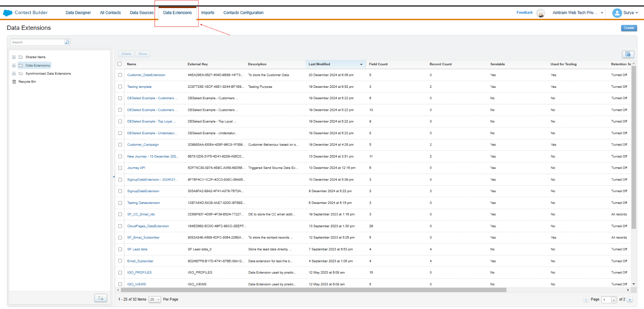Expand the Shared Items folder
644x309 pixels.
[x=14, y=57]
